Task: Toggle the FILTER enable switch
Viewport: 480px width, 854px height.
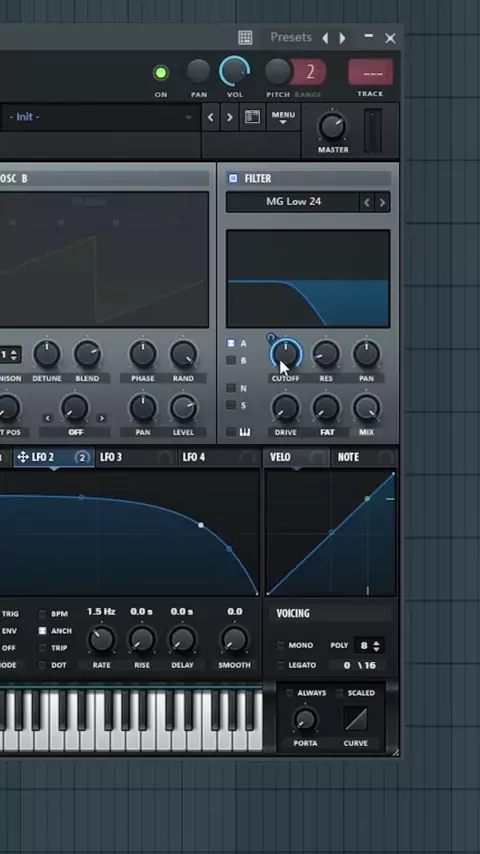Action: (233, 178)
